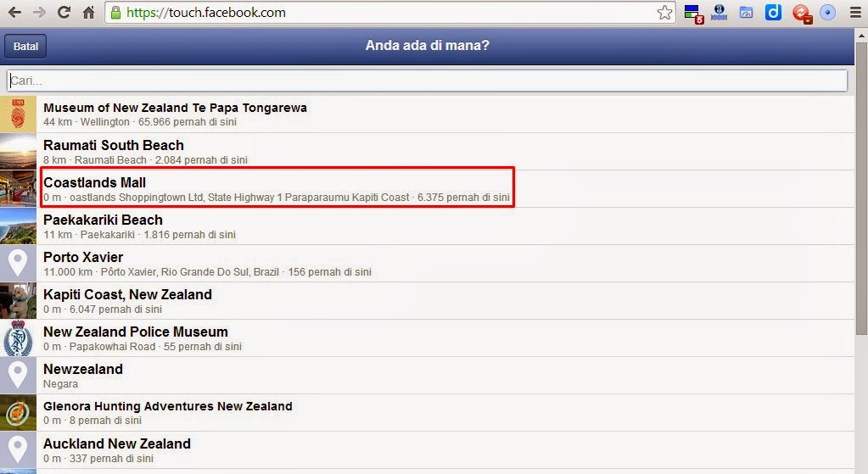The image size is (868, 474).
Task: Cancel with the Batal button
Action: pyautogui.click(x=25, y=46)
